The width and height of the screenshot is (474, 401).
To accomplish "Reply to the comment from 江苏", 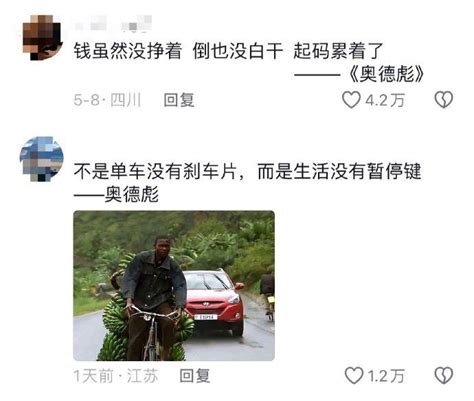I will pos(195,376).
